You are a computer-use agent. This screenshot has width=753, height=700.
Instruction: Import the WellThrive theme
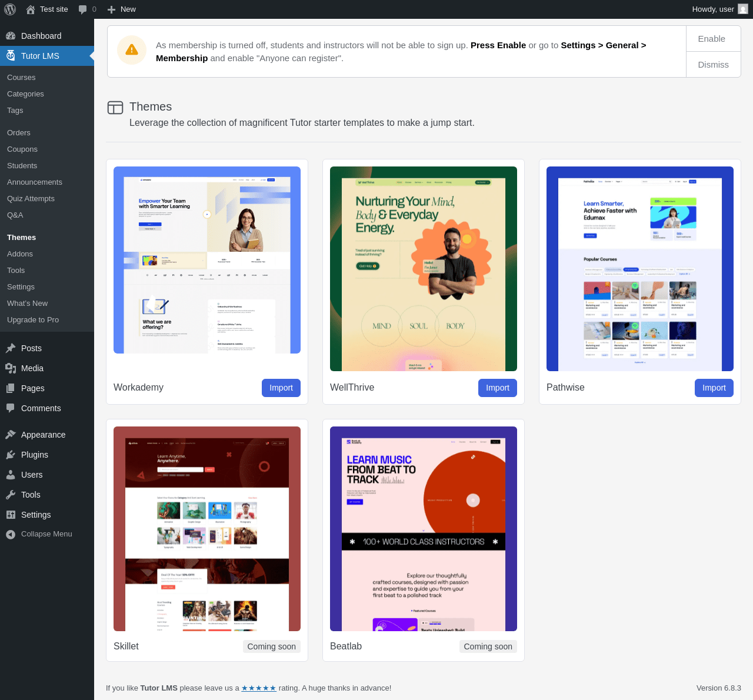[498, 388]
